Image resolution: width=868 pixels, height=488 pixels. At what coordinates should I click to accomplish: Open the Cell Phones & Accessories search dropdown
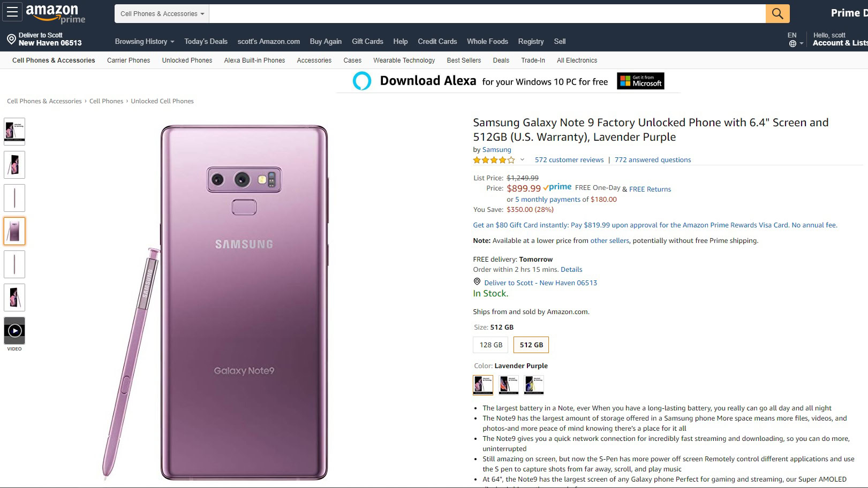pos(162,14)
